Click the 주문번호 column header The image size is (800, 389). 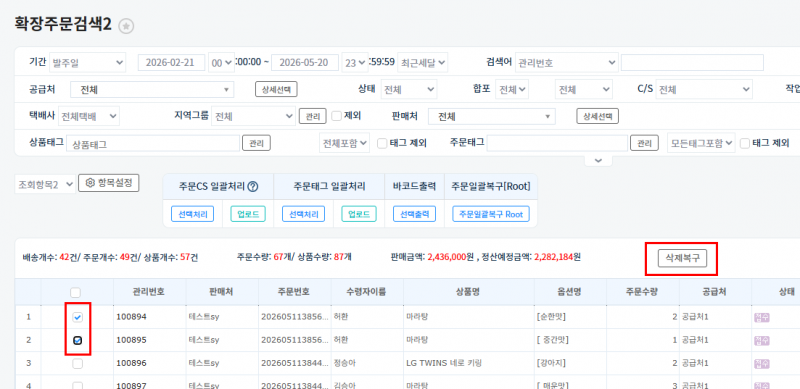295,292
